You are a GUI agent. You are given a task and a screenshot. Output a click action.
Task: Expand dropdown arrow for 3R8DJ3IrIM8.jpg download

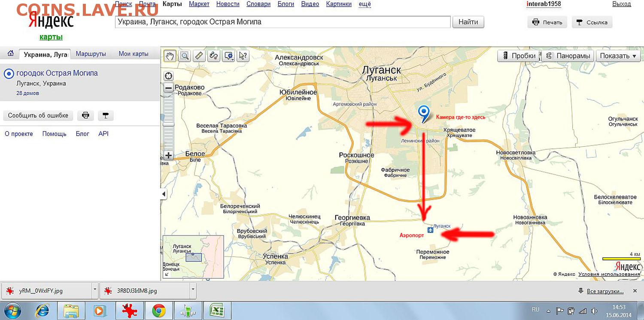193,290
